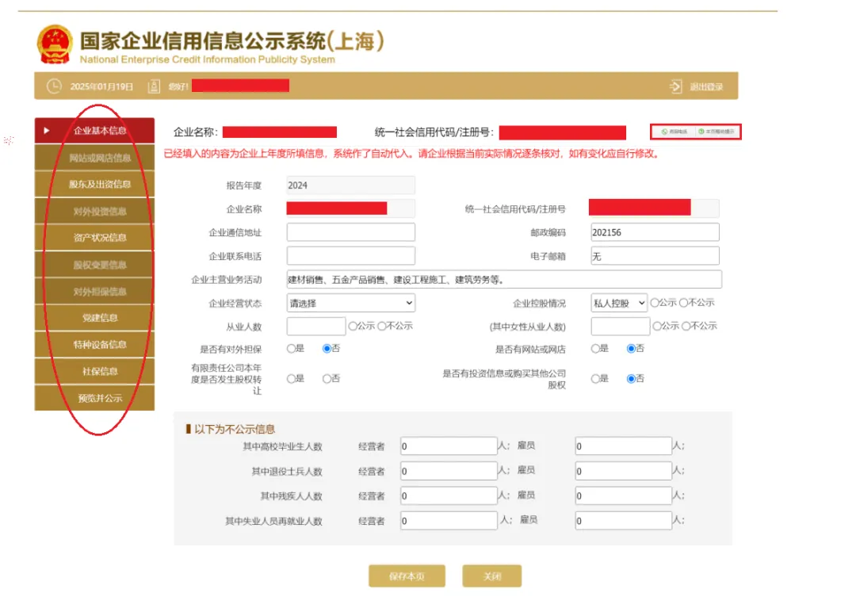Click the user profile icon in header bar
The height and width of the screenshot is (616, 856).
tap(154, 86)
